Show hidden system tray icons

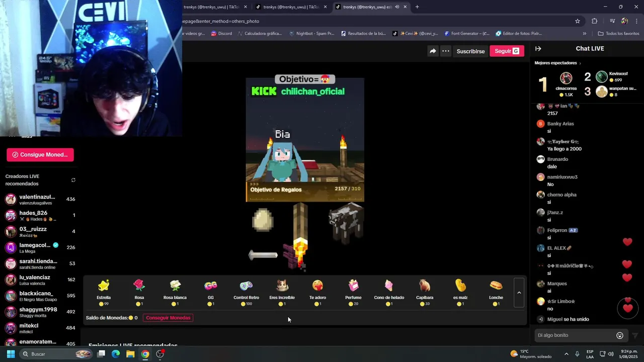[567, 354]
